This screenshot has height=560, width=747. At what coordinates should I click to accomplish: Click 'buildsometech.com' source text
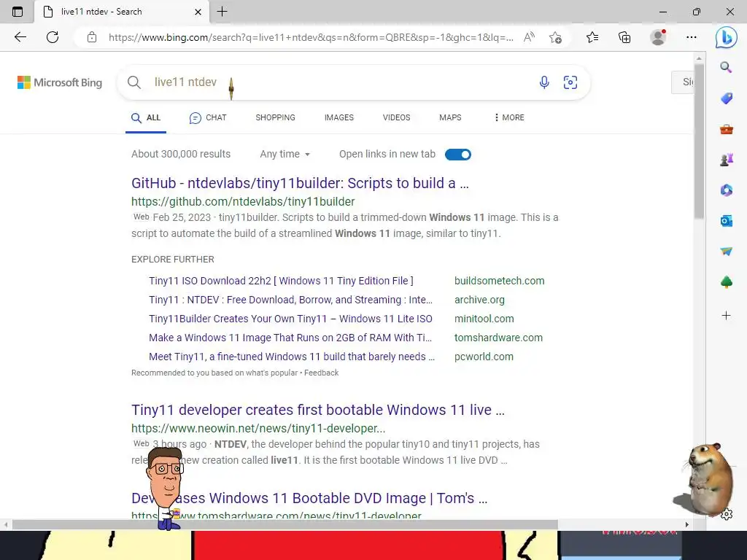[499, 281]
